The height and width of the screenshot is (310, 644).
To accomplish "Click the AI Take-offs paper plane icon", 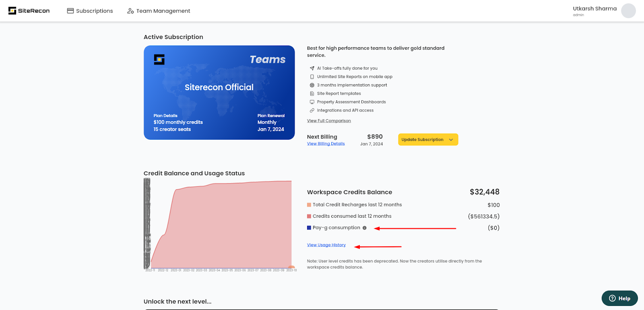I will click(x=312, y=68).
